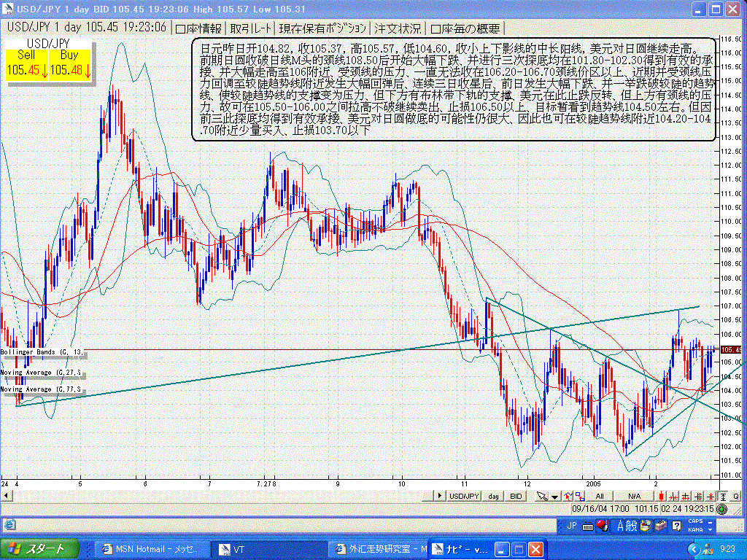Click the IME 般 conversion mode icon
The height and width of the screenshot is (560, 747).
coord(631,526)
